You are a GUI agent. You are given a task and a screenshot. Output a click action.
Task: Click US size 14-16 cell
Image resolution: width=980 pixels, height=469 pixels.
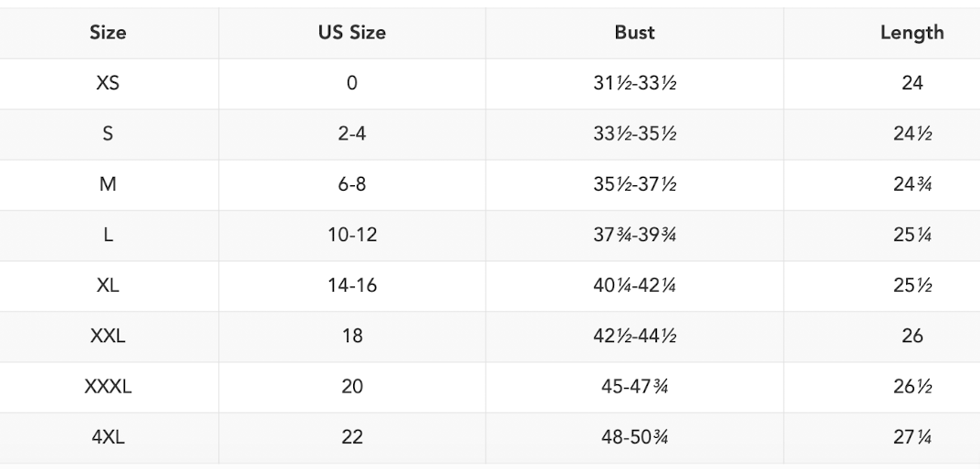351,286
